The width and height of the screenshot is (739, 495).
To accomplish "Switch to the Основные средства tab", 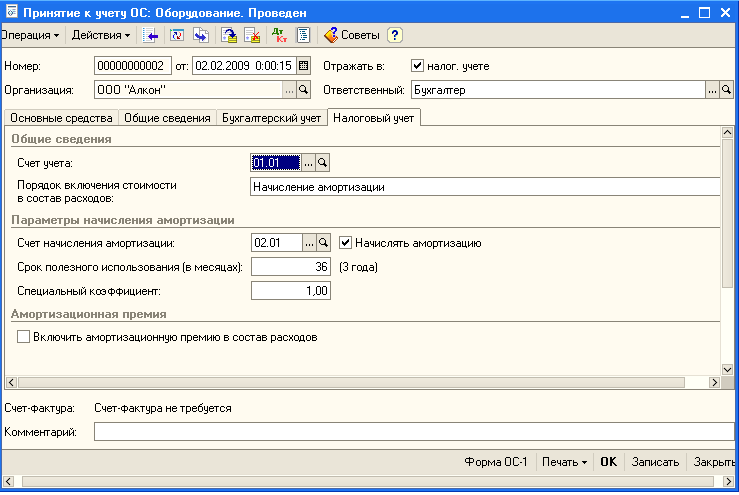I will pyautogui.click(x=60, y=118).
